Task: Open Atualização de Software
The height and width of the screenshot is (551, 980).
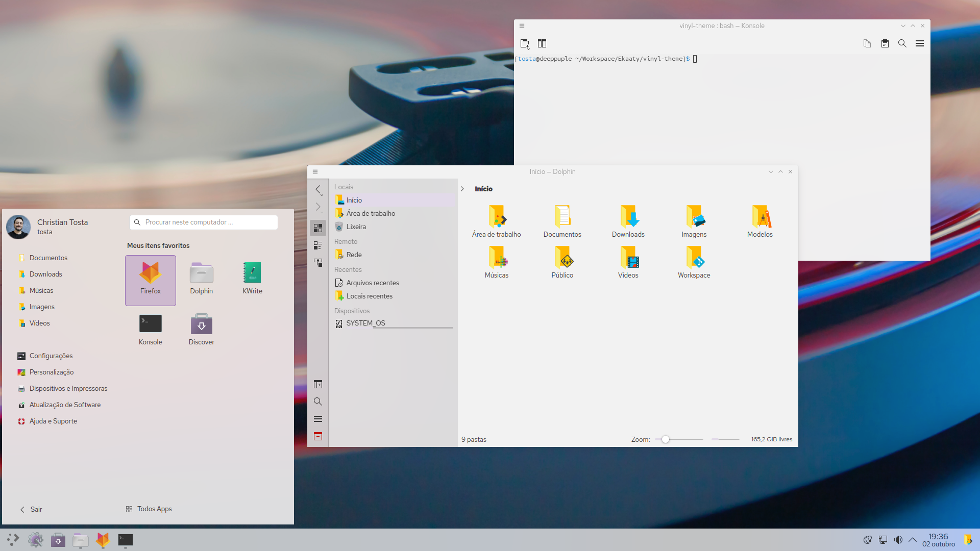Action: coord(59,405)
